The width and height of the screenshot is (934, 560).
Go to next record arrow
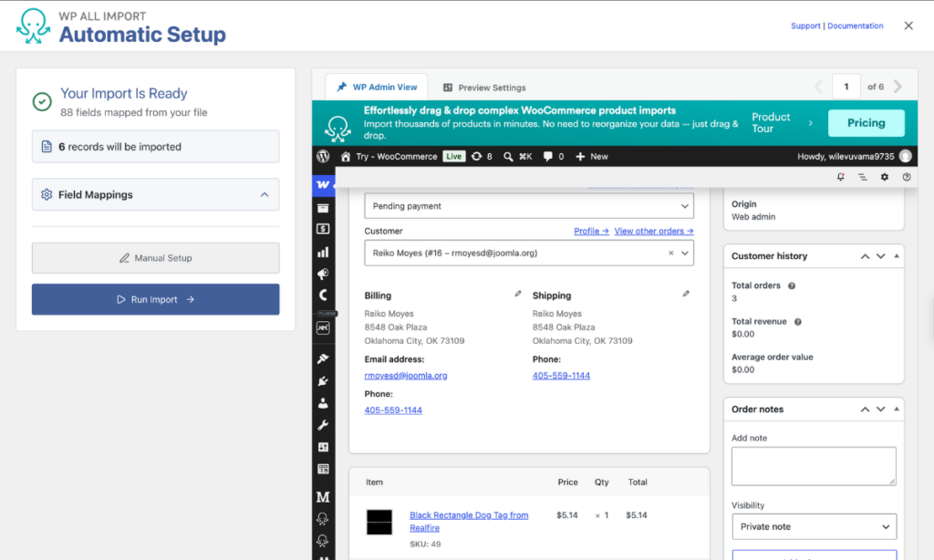click(x=898, y=87)
